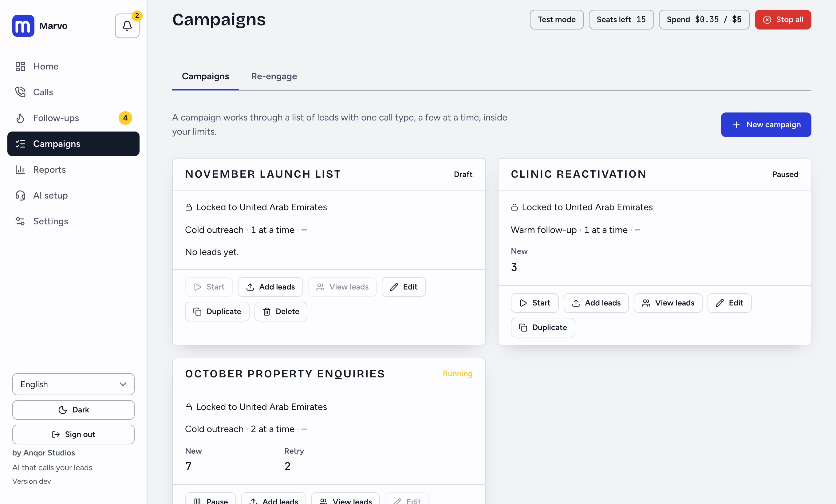This screenshot has width=836, height=504.
Task: Add leads to November Launch List
Action: (x=270, y=287)
